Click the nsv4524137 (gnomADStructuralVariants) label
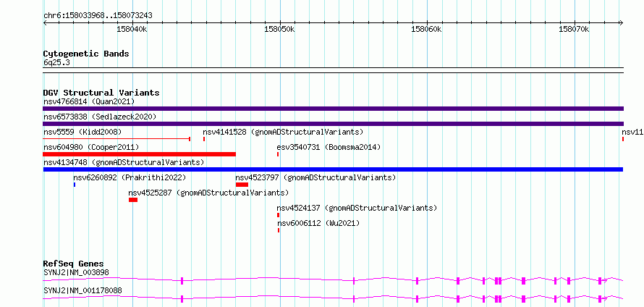Viewport: 644px width, 307px height. tap(357, 208)
